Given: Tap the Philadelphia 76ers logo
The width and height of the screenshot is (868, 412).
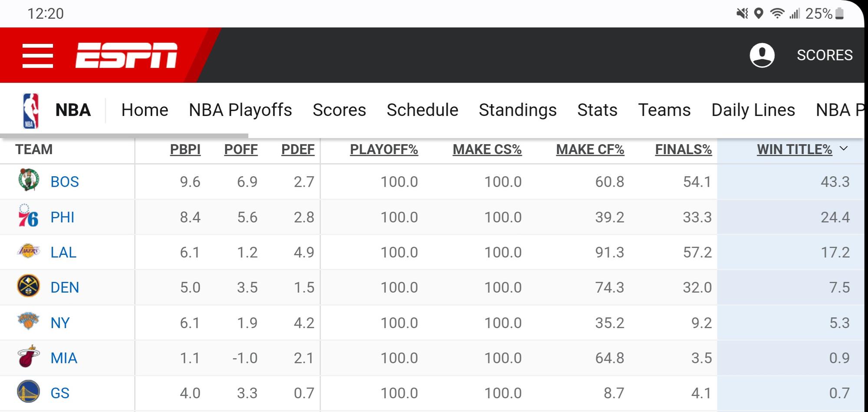Looking at the screenshot, I should pos(29,216).
